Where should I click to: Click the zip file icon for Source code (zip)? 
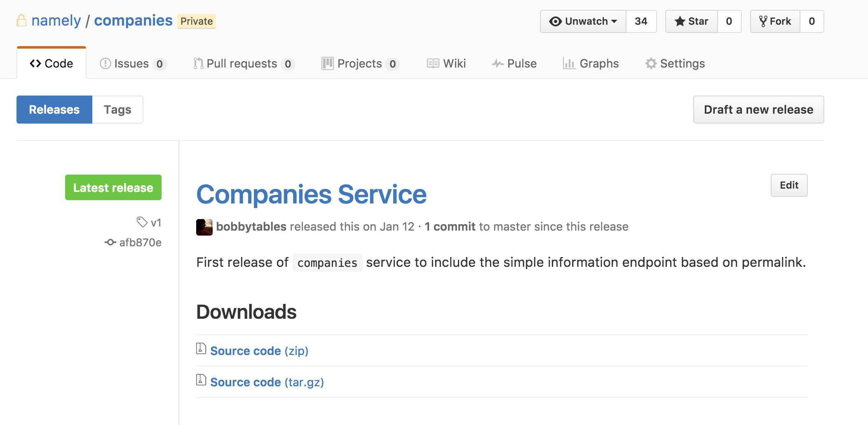pos(201,349)
